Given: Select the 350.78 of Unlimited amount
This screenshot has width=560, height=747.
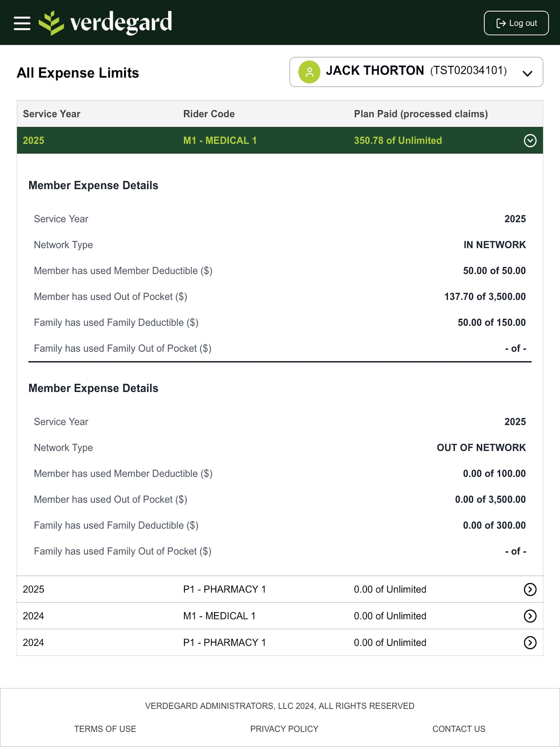Looking at the screenshot, I should click(x=398, y=141).
